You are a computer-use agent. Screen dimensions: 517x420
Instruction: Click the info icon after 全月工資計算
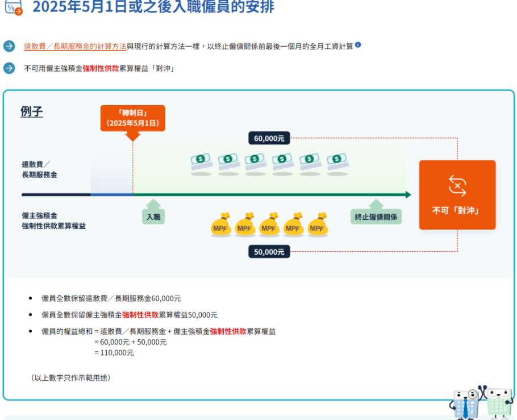[x=358, y=45]
